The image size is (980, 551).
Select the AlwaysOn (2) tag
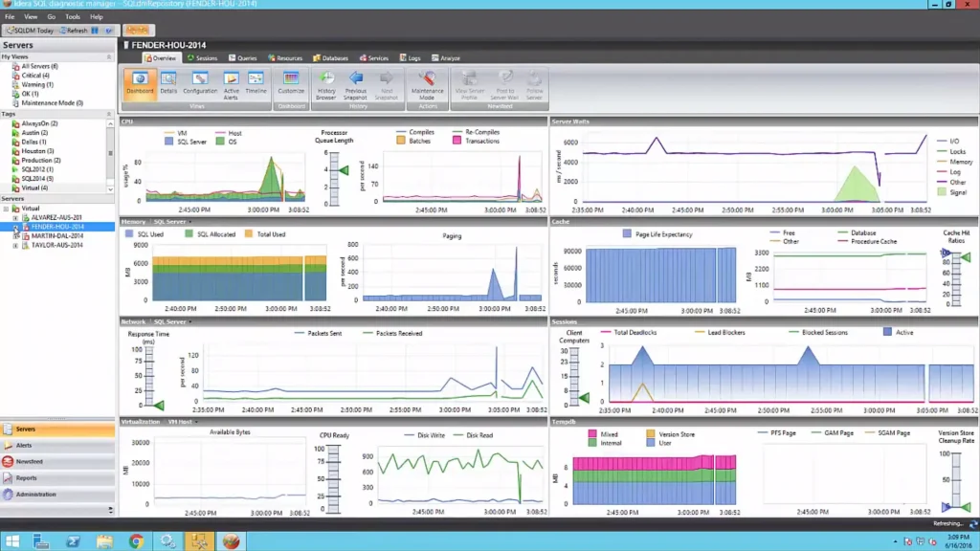coord(39,123)
